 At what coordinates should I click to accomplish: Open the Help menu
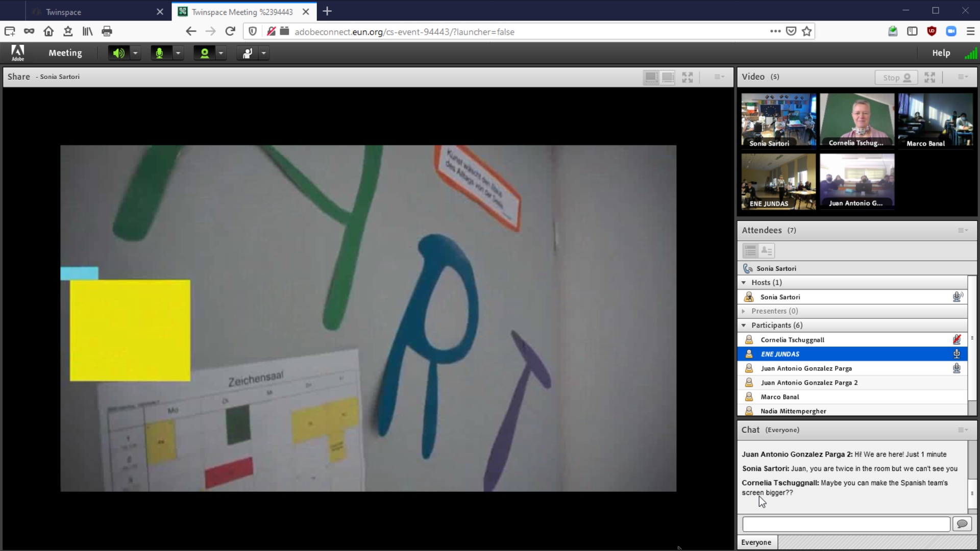pos(941,53)
